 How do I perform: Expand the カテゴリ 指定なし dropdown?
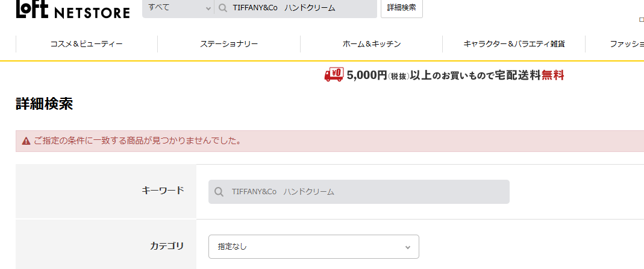[314, 247]
